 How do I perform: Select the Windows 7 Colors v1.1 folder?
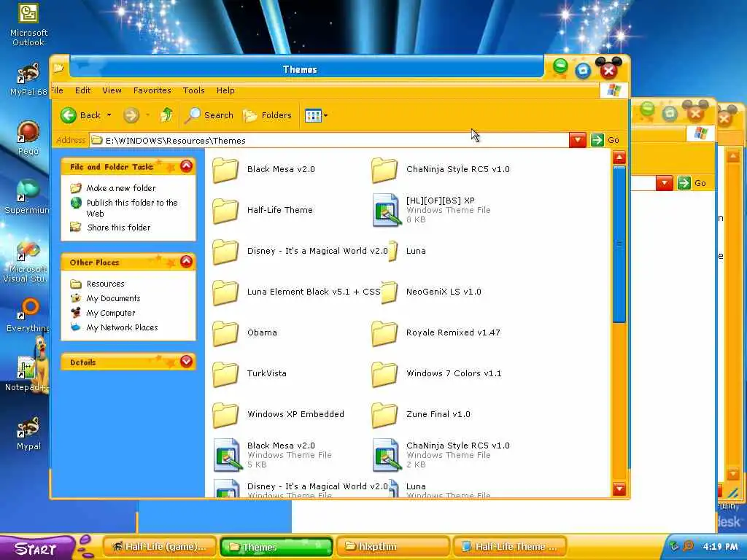click(x=436, y=373)
